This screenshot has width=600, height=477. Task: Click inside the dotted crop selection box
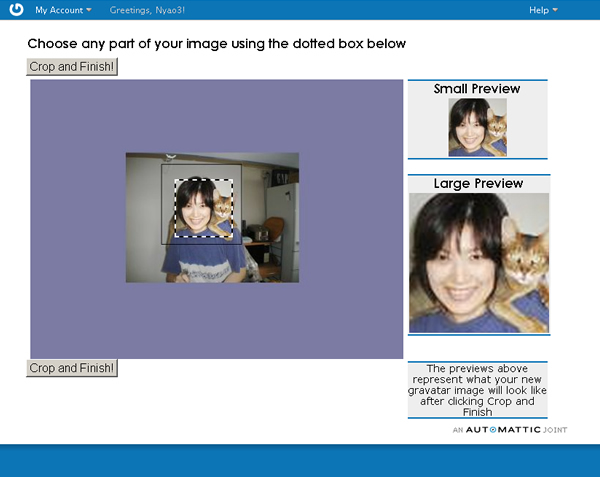click(x=204, y=208)
